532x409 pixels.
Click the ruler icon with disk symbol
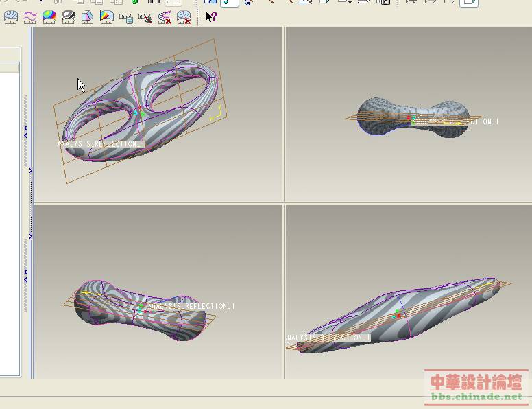point(126,17)
